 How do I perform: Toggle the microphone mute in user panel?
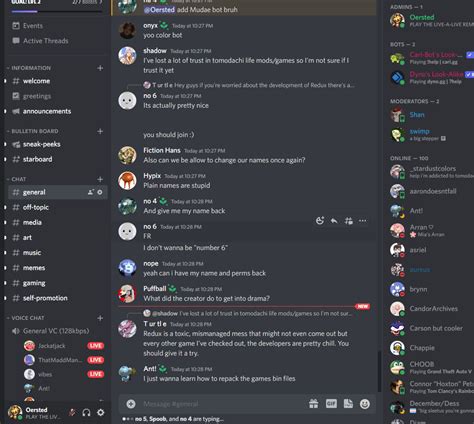pos(72,413)
